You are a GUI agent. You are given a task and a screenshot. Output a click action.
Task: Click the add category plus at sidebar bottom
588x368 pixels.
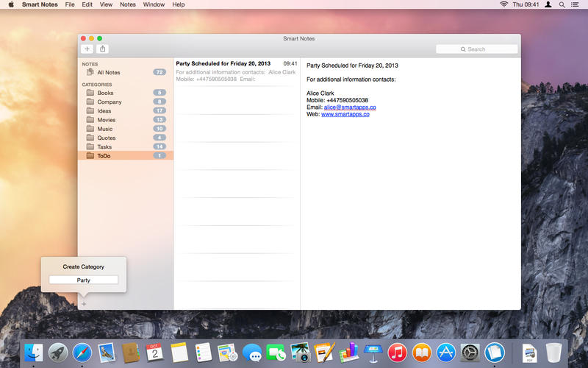(84, 304)
